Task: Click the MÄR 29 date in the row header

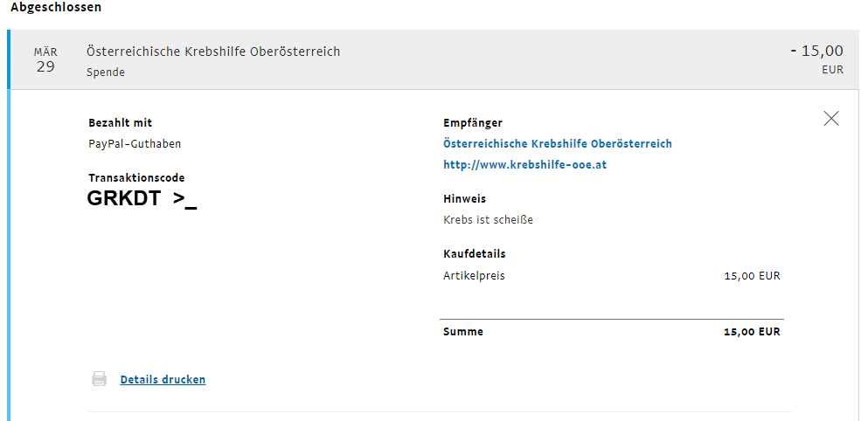Action: [45, 60]
